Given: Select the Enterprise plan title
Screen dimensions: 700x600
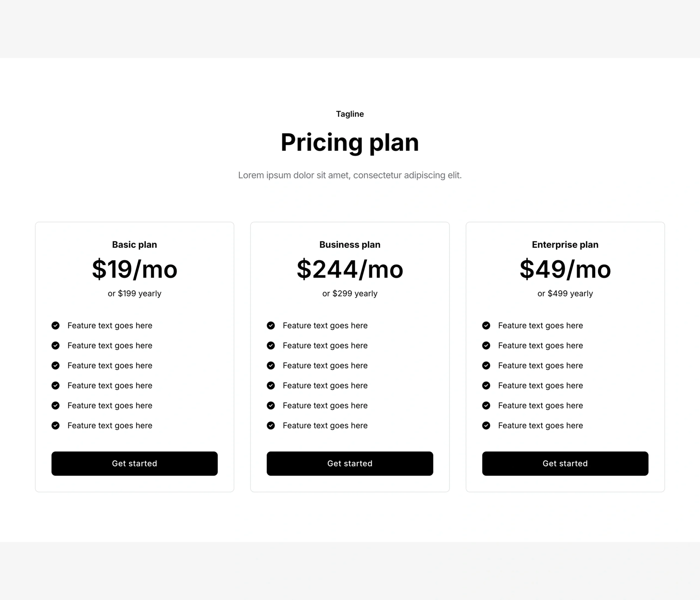Looking at the screenshot, I should 565,244.
